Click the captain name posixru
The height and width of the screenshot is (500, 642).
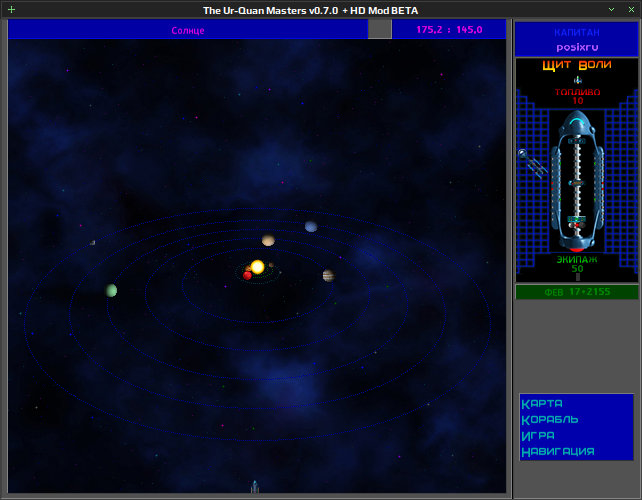[577, 48]
